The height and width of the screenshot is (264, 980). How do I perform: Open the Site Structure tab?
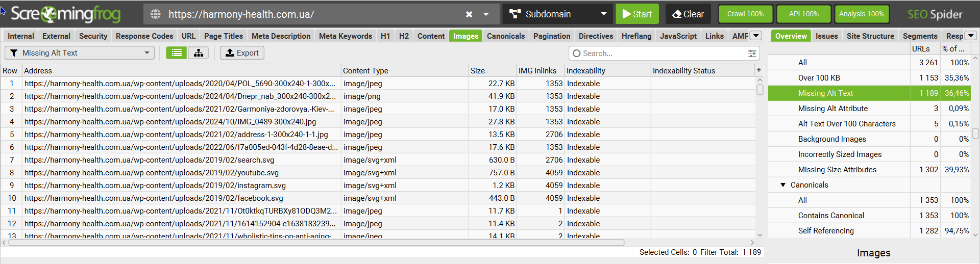[x=870, y=36]
